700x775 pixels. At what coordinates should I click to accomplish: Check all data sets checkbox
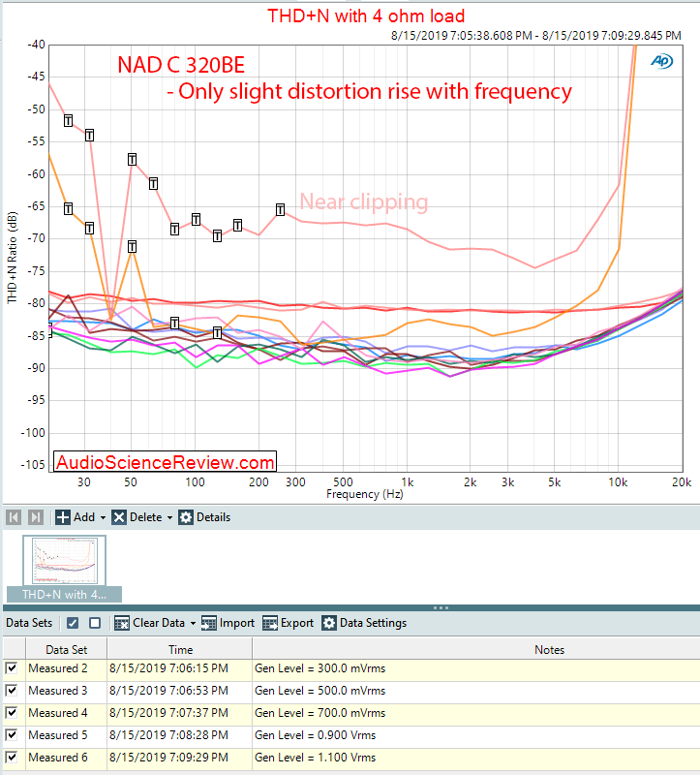[x=73, y=623]
